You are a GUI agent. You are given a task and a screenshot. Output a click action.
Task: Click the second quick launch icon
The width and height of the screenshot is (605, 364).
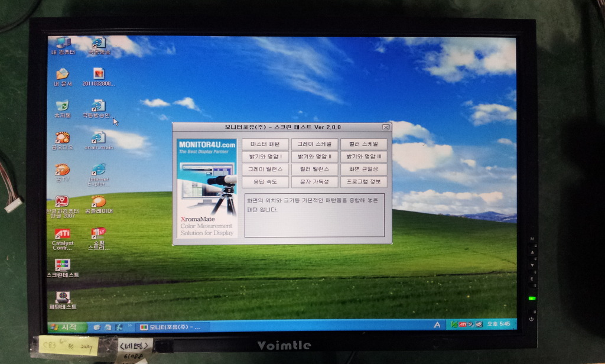[108, 327]
